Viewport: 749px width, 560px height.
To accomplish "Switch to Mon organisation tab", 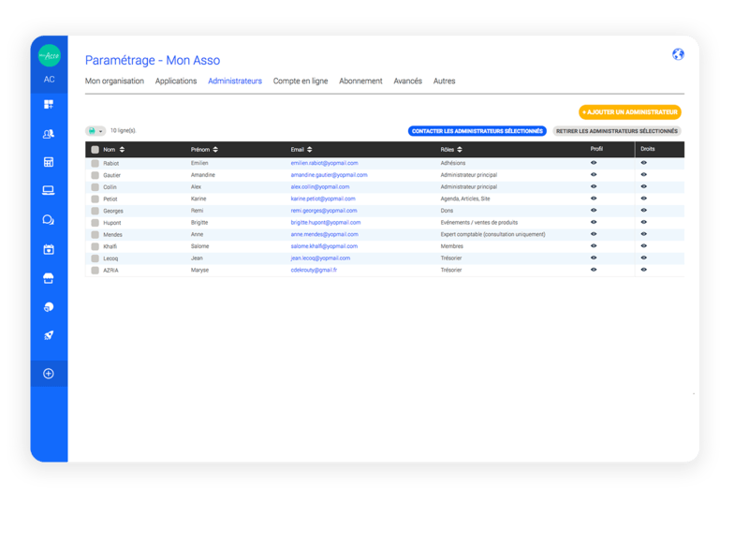I will tap(114, 81).
